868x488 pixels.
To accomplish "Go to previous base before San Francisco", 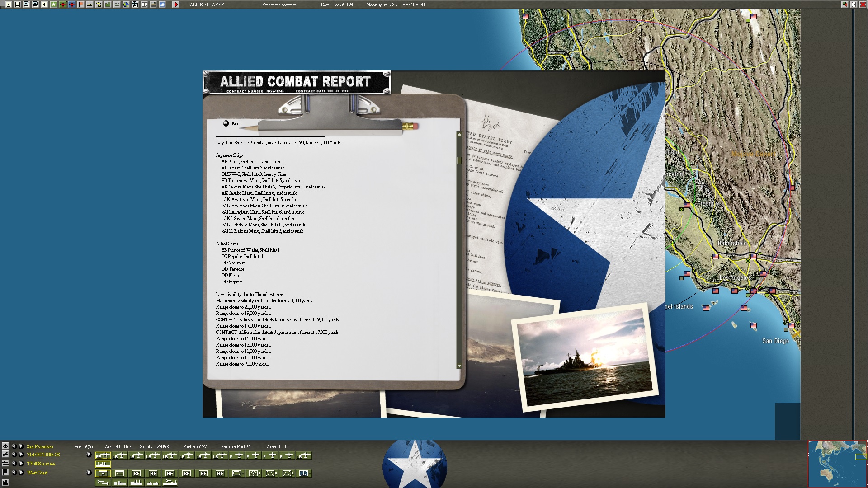I will pyautogui.click(x=14, y=446).
